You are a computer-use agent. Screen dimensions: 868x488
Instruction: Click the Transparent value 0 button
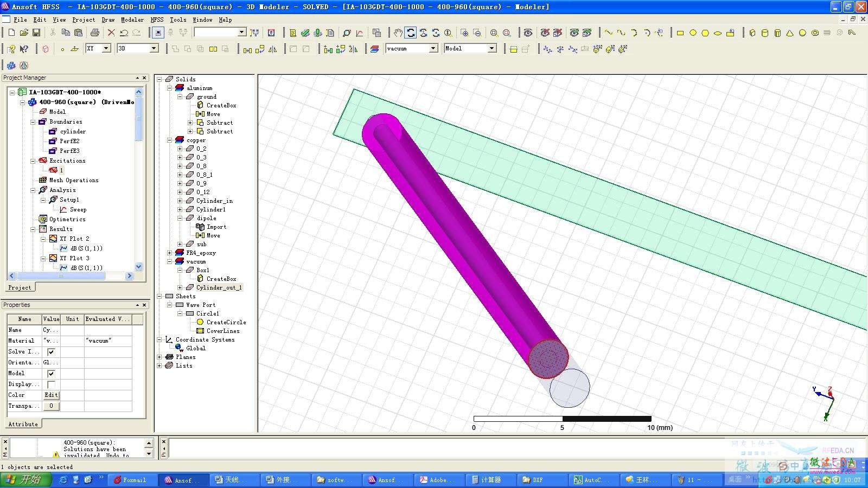tap(51, 406)
